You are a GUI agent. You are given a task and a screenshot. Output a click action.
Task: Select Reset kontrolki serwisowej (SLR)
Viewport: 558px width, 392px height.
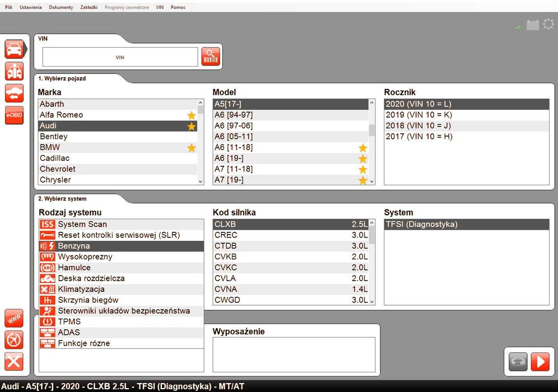[122, 235]
